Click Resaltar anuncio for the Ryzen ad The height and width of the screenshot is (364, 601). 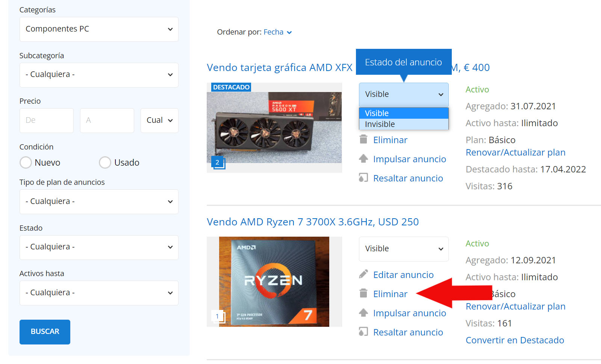408,332
